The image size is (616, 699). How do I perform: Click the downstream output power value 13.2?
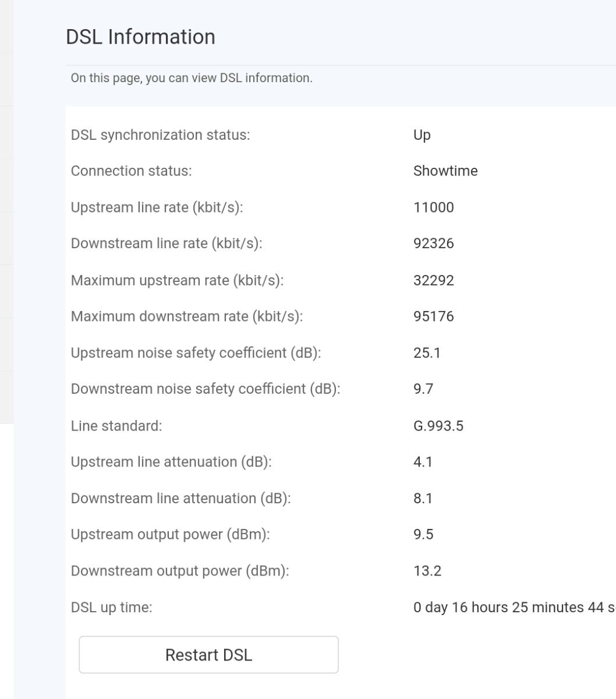[x=427, y=571]
